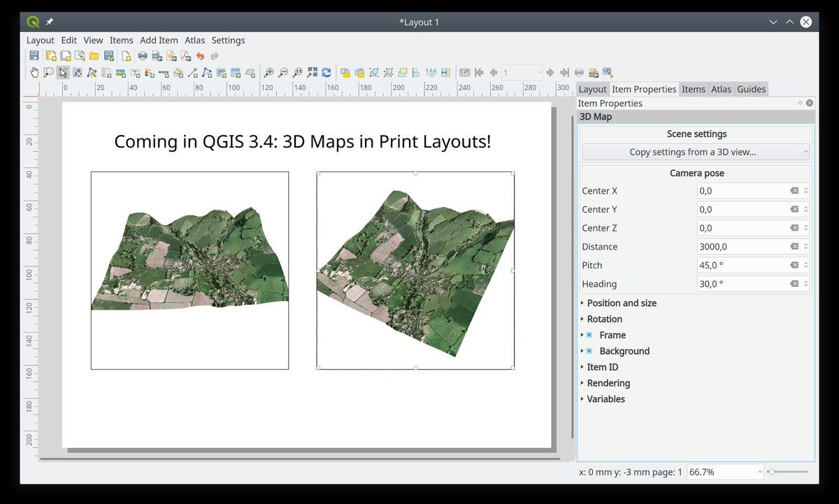Click the Add Arrow tool

click(192, 72)
